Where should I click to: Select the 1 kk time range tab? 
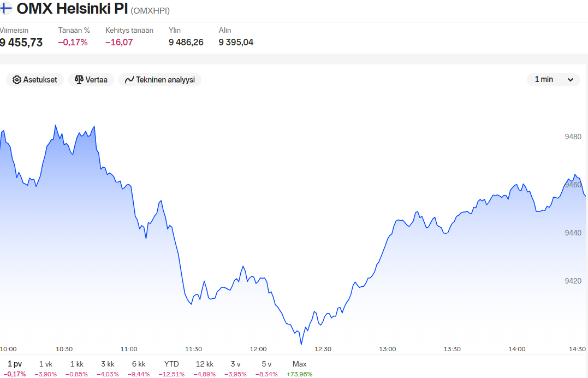coord(77,368)
